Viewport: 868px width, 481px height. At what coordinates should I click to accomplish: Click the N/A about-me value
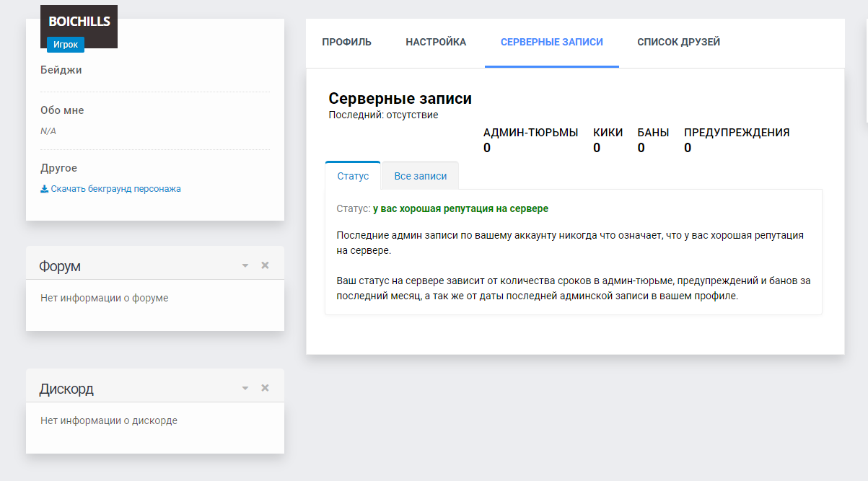pyautogui.click(x=48, y=131)
